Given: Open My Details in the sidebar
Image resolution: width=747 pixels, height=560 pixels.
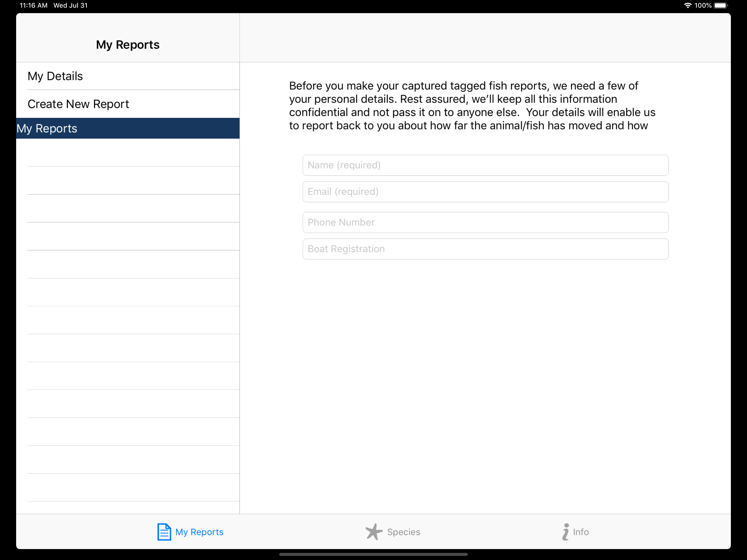Looking at the screenshot, I should click(128, 76).
